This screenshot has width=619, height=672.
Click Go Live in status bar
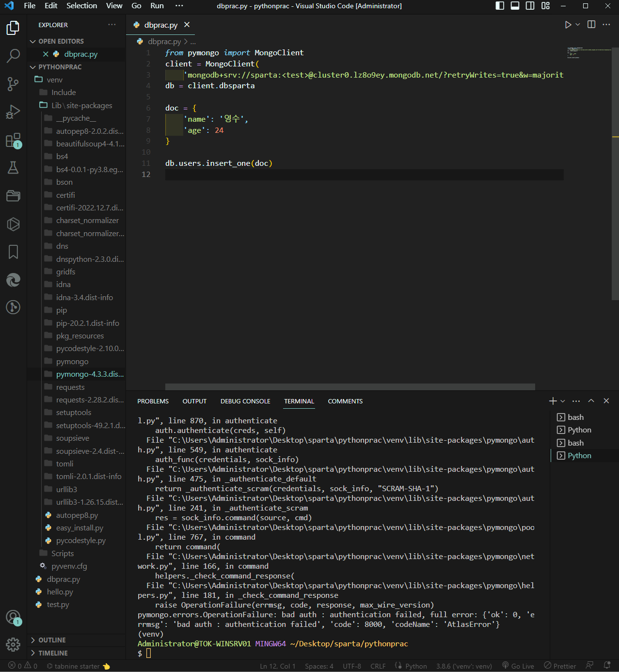pos(518,666)
